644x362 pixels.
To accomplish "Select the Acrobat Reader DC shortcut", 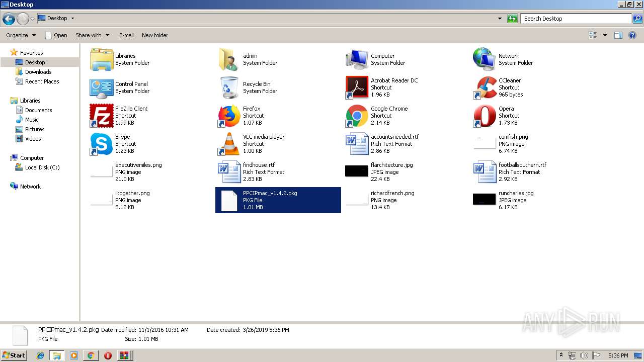I will pos(357,87).
